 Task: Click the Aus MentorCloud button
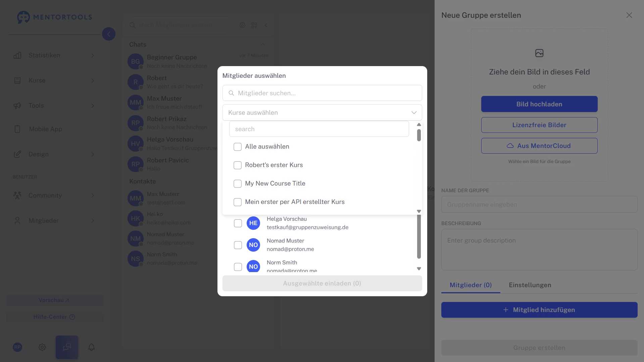tap(539, 146)
